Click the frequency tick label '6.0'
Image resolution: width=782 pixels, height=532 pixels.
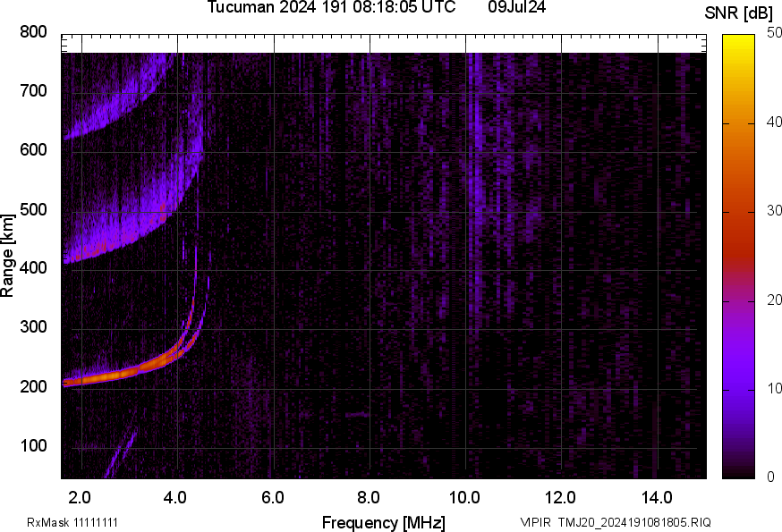[x=272, y=497]
